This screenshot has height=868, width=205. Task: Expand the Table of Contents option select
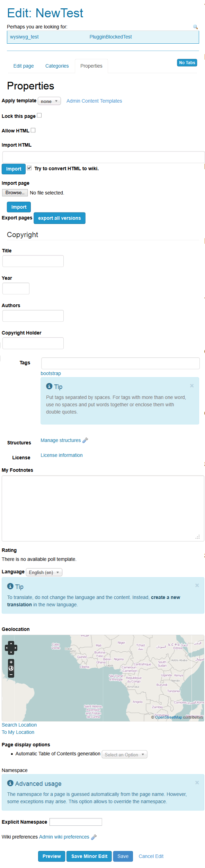tap(124, 755)
